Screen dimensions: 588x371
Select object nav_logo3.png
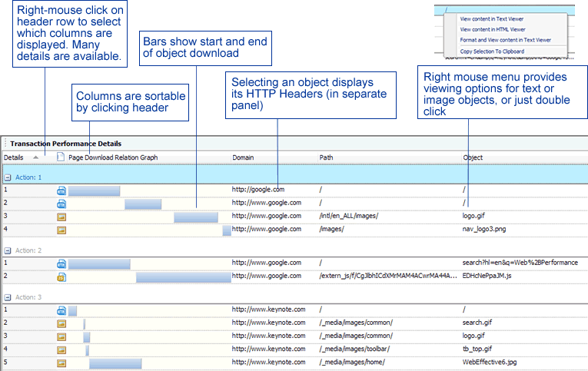(484, 229)
